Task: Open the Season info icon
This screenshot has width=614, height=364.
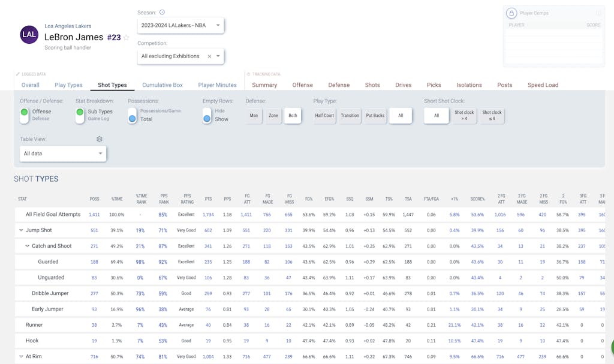Action: coord(162,13)
